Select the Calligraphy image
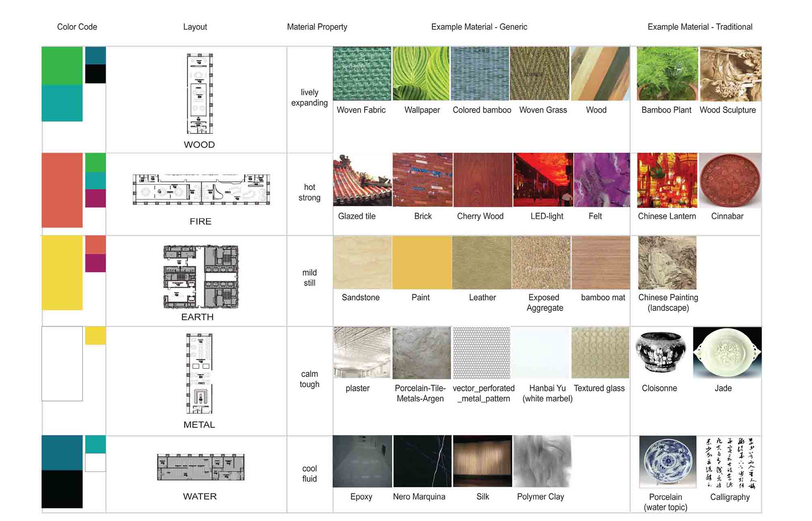Viewport: 812px width, 521px height. 730,463
